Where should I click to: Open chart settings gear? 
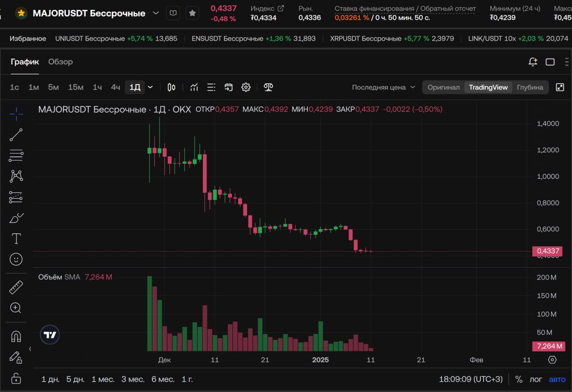pyautogui.click(x=246, y=87)
